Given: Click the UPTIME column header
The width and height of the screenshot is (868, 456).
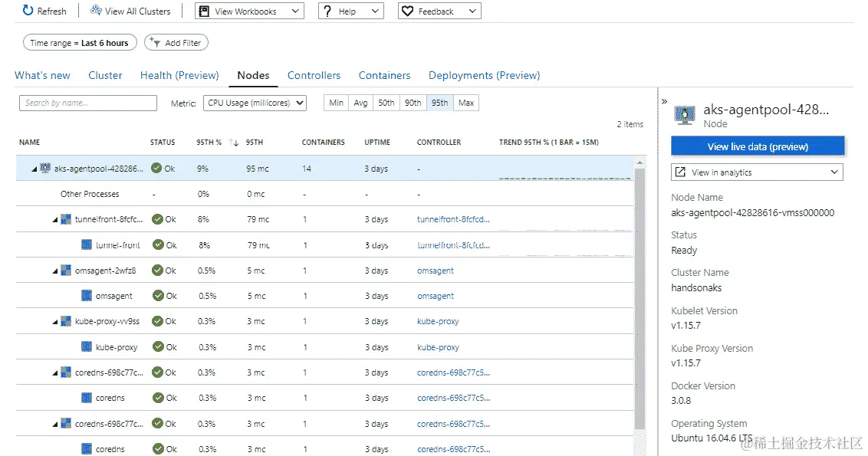Looking at the screenshot, I should coord(377,143).
